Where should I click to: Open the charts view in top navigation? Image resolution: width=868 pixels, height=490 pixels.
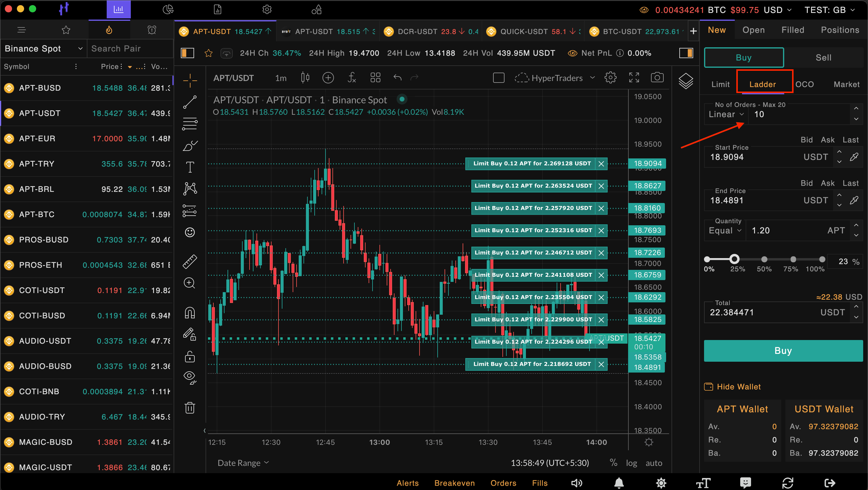tap(118, 9)
